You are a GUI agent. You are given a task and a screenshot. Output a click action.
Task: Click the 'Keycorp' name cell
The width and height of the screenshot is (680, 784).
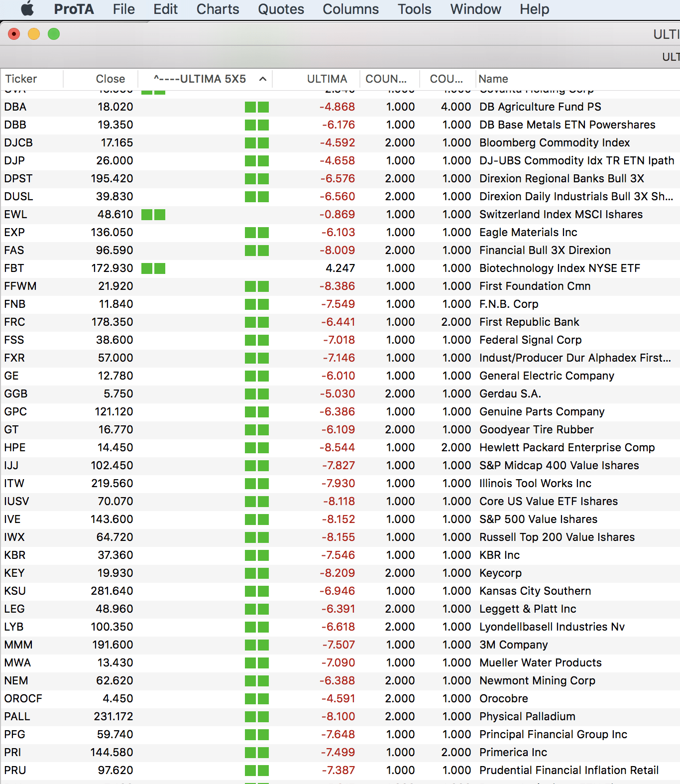coord(500,573)
